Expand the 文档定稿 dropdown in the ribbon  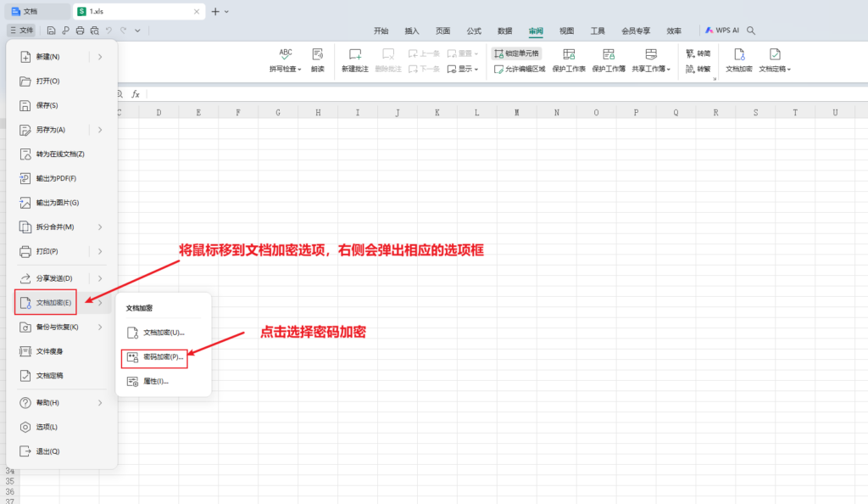(x=774, y=59)
